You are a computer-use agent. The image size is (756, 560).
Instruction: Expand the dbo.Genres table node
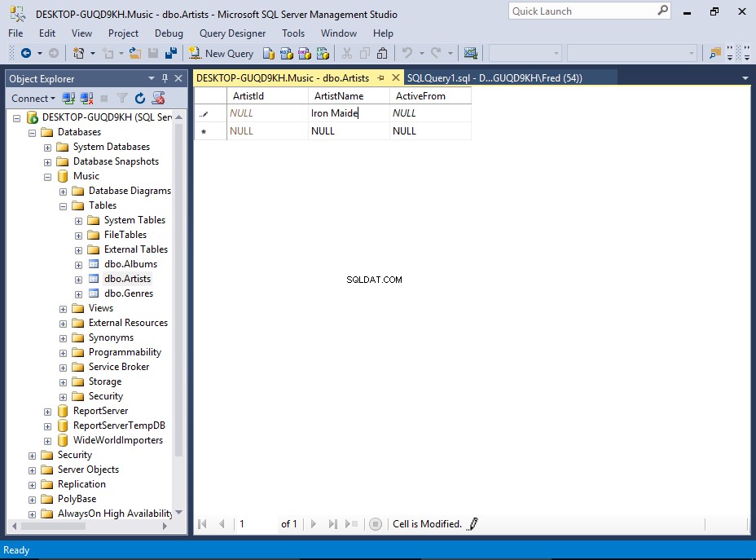click(78, 295)
